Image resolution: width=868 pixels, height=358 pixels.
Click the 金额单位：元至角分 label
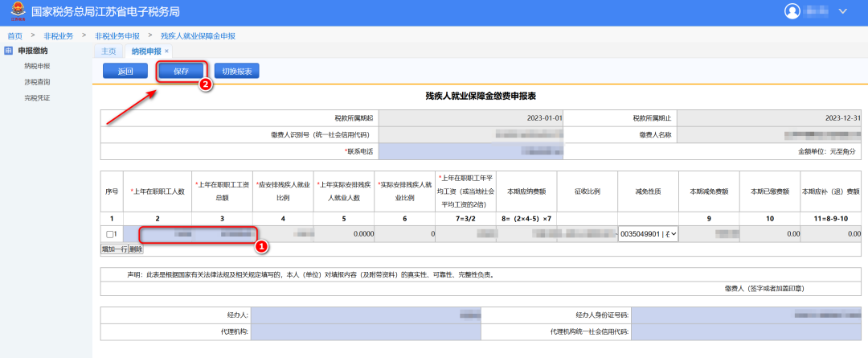826,150
